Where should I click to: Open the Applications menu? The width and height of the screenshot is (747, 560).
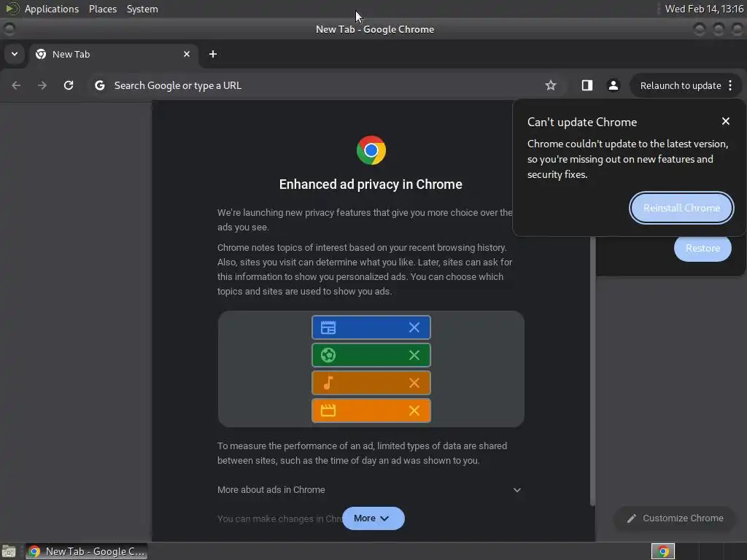(52, 9)
